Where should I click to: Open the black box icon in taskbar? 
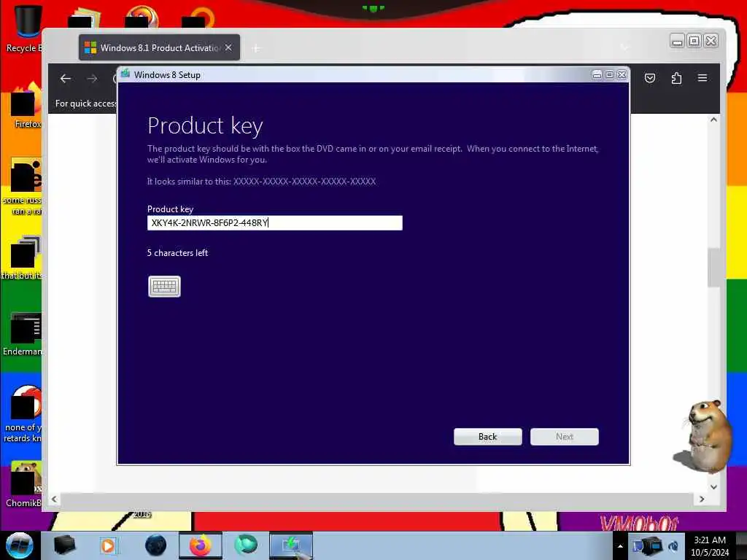coord(64,545)
